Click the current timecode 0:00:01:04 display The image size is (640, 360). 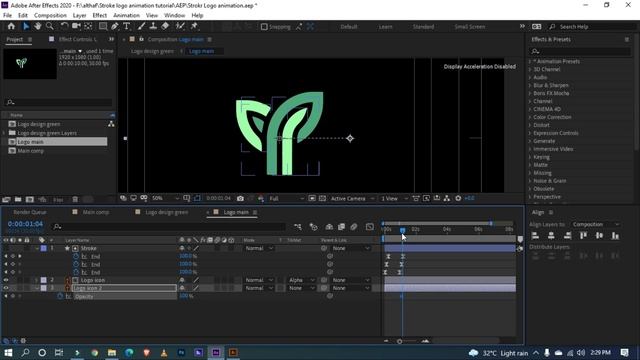click(x=25, y=224)
